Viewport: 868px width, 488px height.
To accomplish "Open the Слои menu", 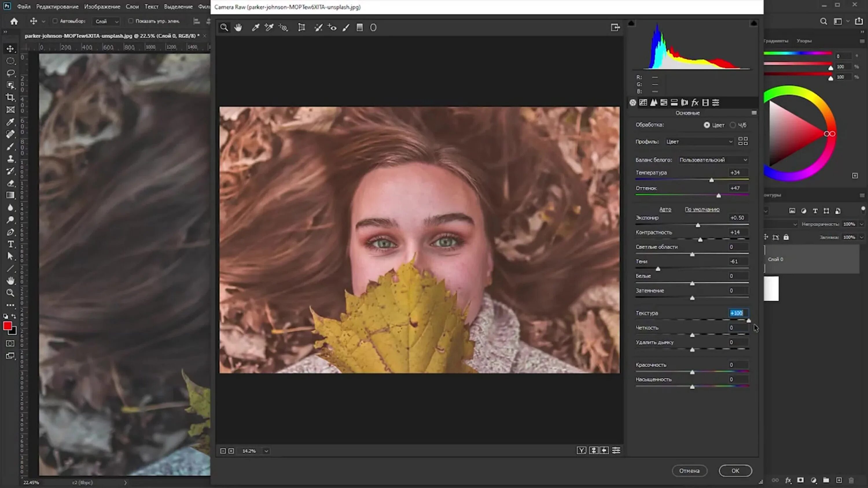I will pos(132,6).
